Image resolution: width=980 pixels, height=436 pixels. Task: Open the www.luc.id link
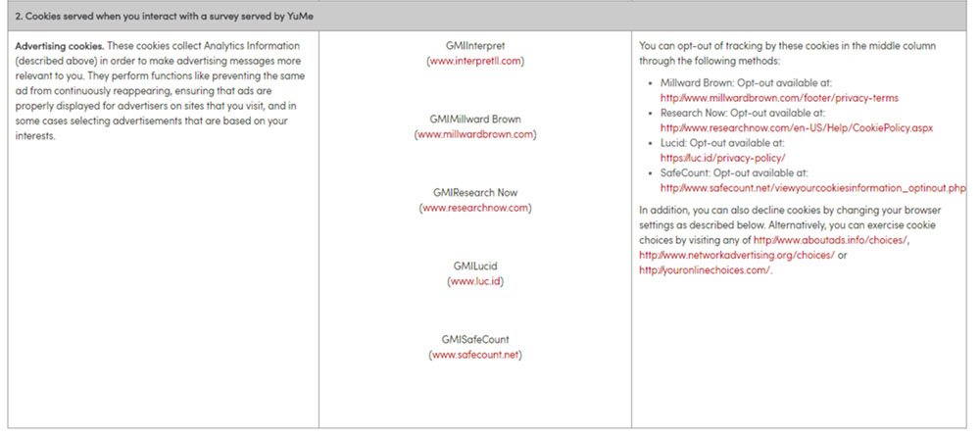475,282
